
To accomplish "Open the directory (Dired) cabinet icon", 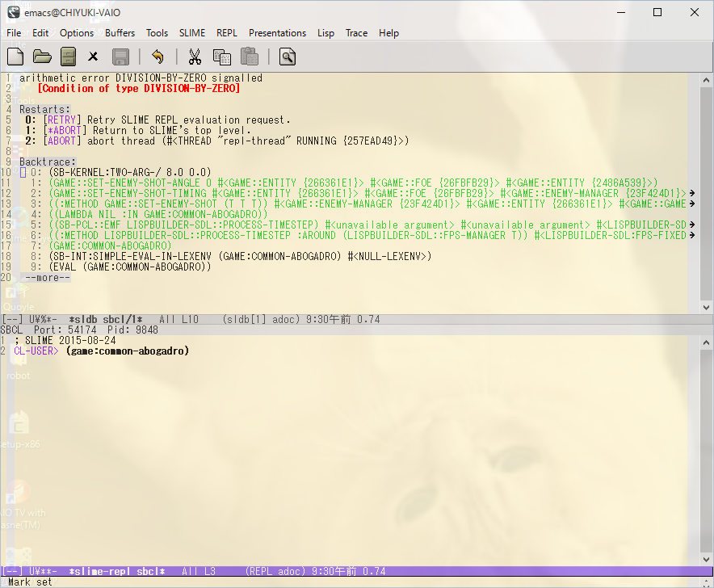I will (x=69, y=57).
